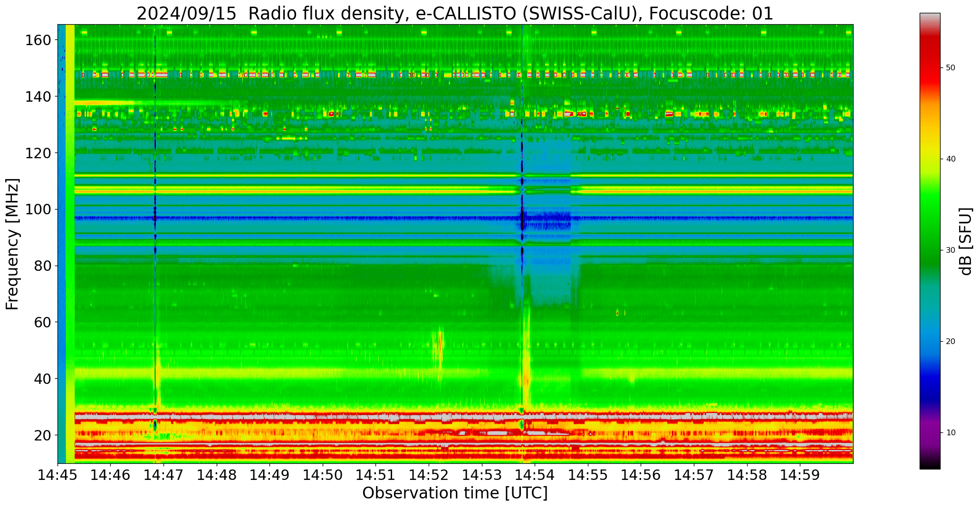
Task: Click the colorbar 30 tick label
Action: coord(951,250)
